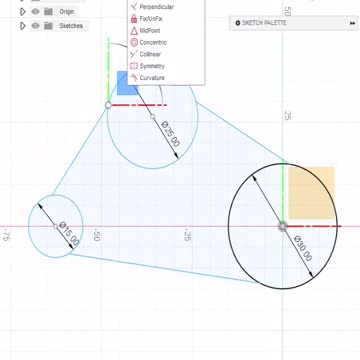
Task: Select the Origin folder in browser
Action: [67, 12]
